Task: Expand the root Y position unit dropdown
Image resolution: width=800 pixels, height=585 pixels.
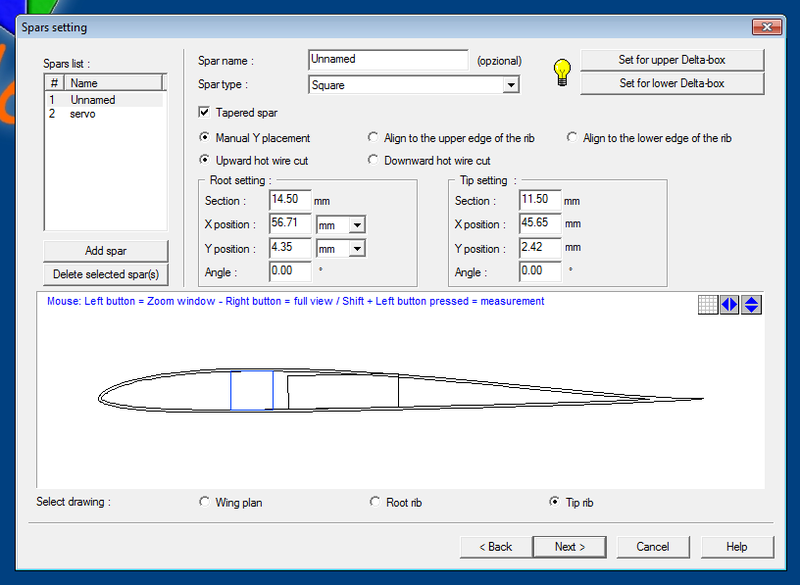Action: (x=357, y=249)
